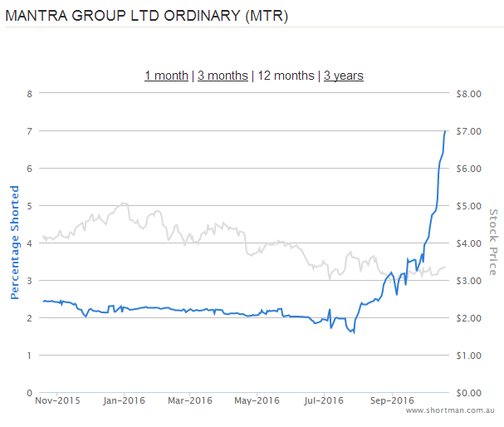Click the chart title MANTRA GROUP LTD ORDINARY (MTR)
The width and height of the screenshot is (504, 427).
[x=147, y=16]
